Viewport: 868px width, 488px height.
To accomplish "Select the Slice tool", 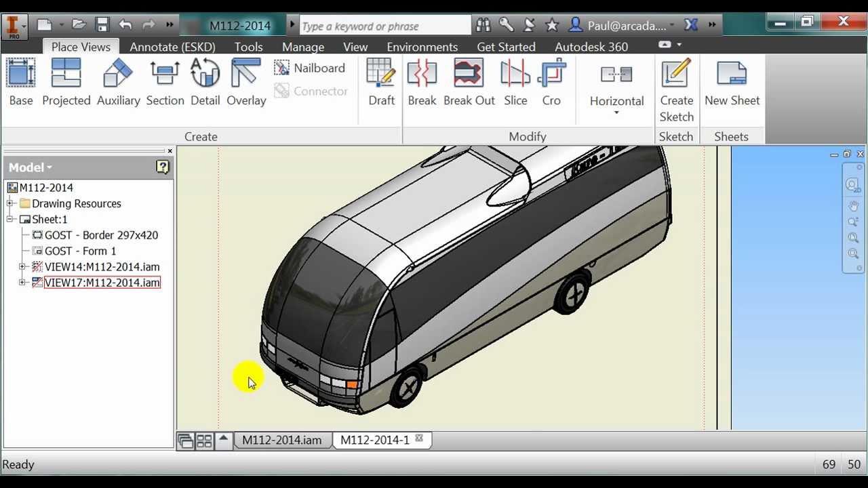I will [515, 82].
